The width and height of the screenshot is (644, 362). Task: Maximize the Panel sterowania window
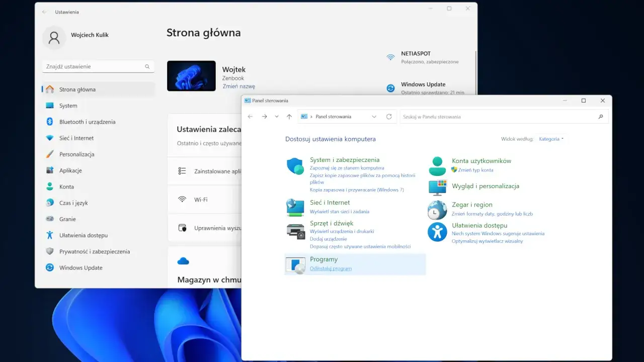(584, 101)
